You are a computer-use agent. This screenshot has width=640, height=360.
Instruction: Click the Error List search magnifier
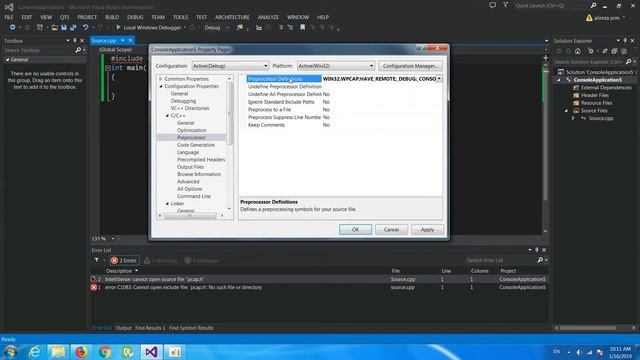click(540, 260)
